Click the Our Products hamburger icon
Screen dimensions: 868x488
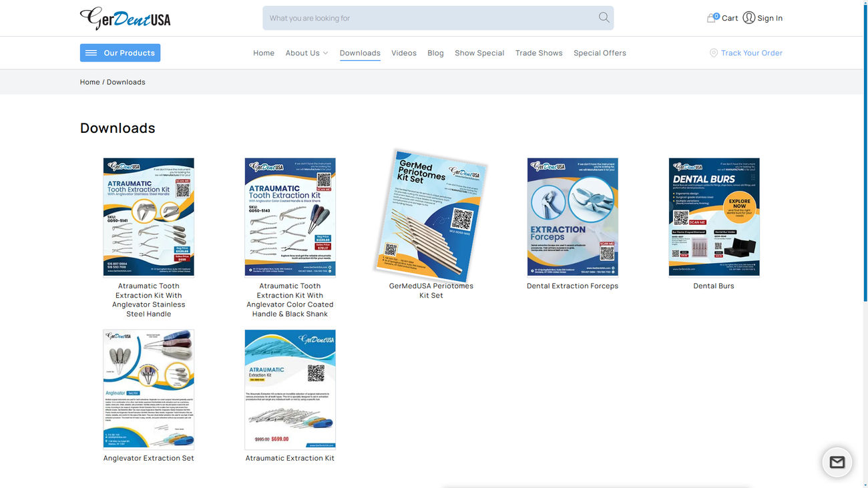pyautogui.click(x=91, y=53)
